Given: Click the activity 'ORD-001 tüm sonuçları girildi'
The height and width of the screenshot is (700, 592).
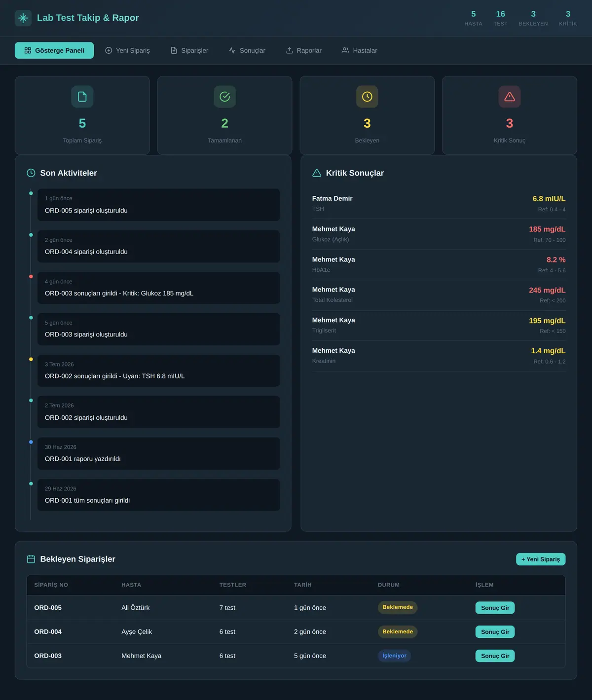Looking at the screenshot, I should click(x=158, y=495).
